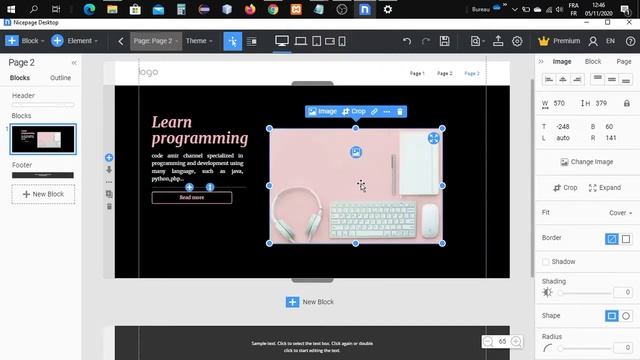Viewport: 640px width, 360px height.
Task: Click the Add Block plus icon
Action: click(12, 41)
